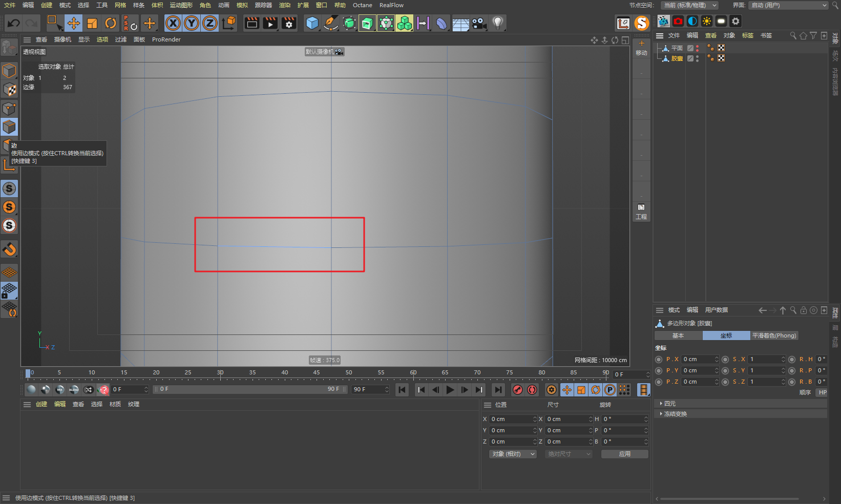Click frame 45 on the timeline ruler
This screenshot has height=504, width=841.
[x=317, y=373]
